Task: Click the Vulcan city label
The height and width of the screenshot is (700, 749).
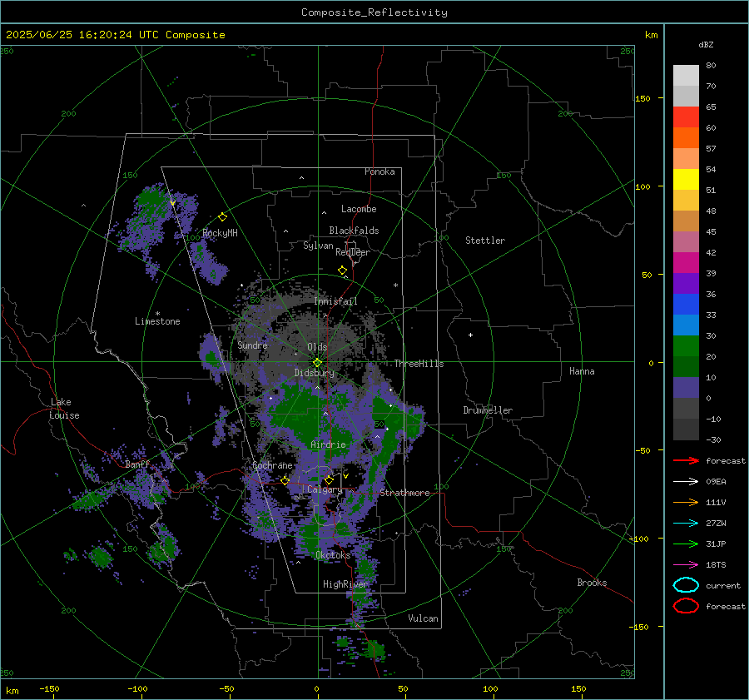Action: tap(424, 618)
